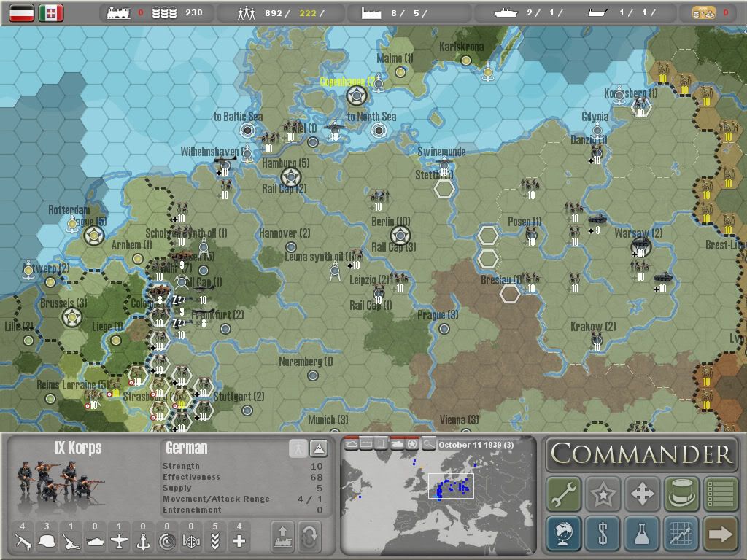
Task: Click the Stuttgart city marker
Action: (x=247, y=411)
